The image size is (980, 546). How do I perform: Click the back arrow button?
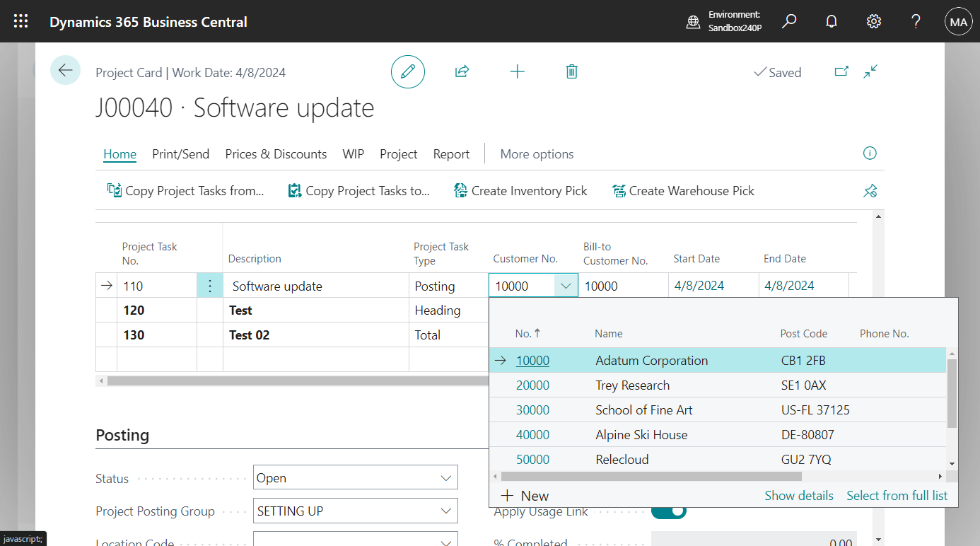point(66,70)
